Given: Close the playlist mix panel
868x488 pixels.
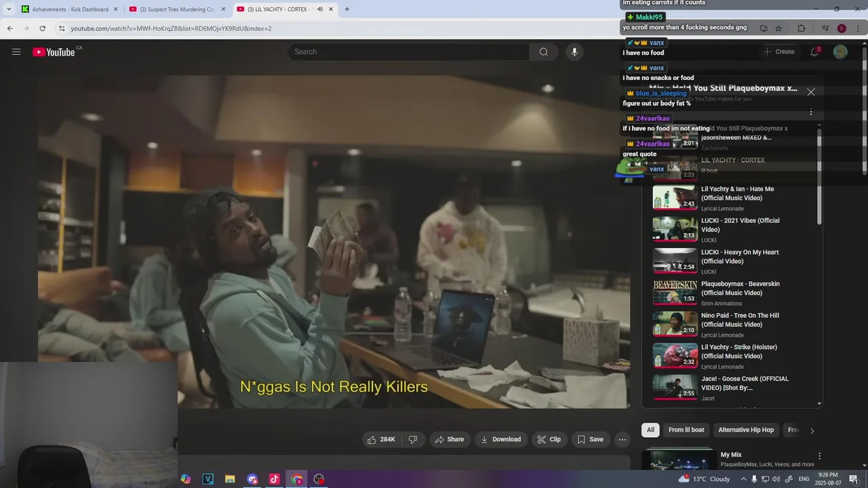Looking at the screenshot, I should (811, 91).
